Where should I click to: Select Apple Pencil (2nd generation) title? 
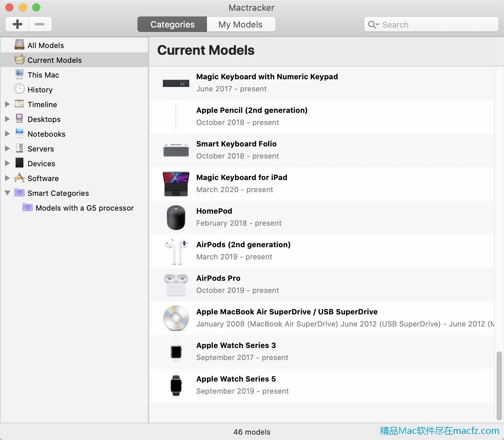pos(252,110)
